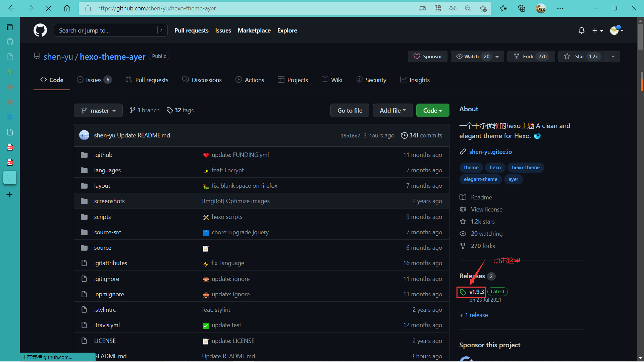
Task: Fork the repository
Action: pos(531,57)
